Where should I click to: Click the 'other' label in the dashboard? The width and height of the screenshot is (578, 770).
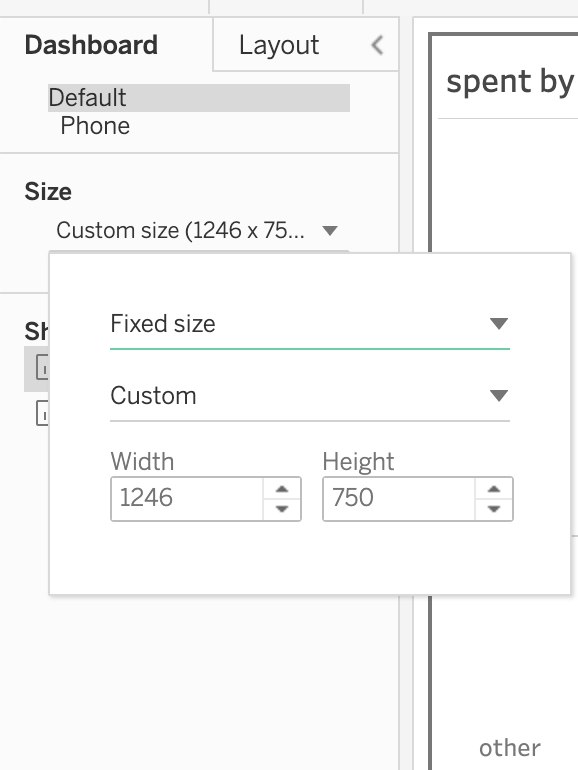click(x=510, y=748)
